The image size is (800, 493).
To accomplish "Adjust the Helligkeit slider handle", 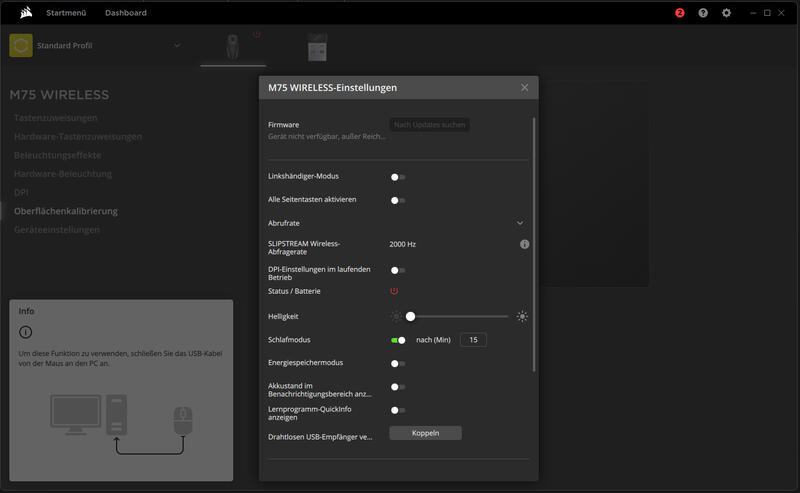I will point(410,316).
